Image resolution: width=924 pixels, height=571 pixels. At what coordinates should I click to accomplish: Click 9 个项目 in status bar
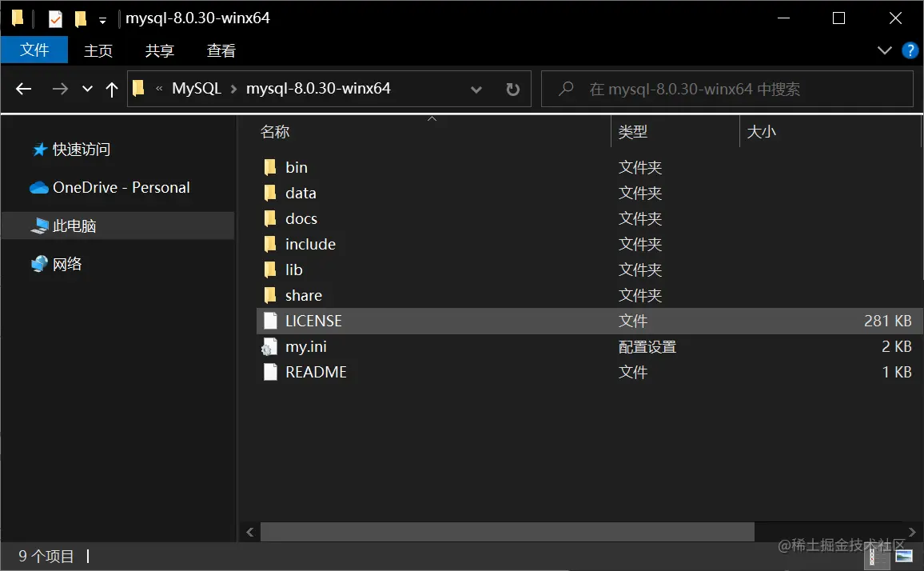[46, 557]
